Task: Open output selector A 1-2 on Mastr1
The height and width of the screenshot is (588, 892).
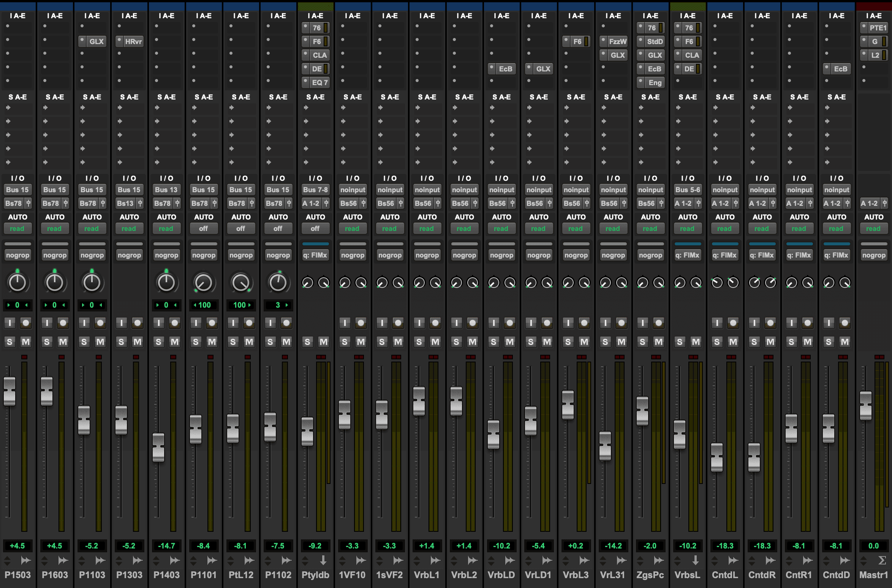Action: pos(870,203)
